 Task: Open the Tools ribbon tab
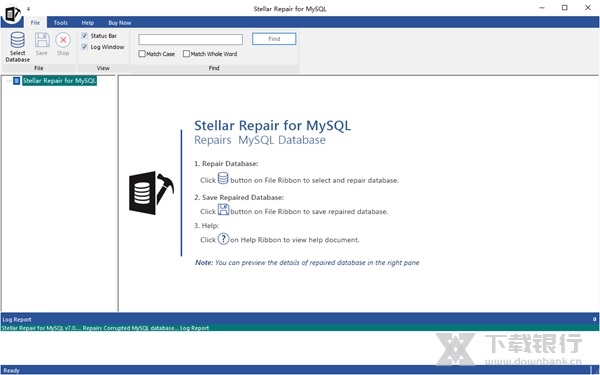coord(60,23)
